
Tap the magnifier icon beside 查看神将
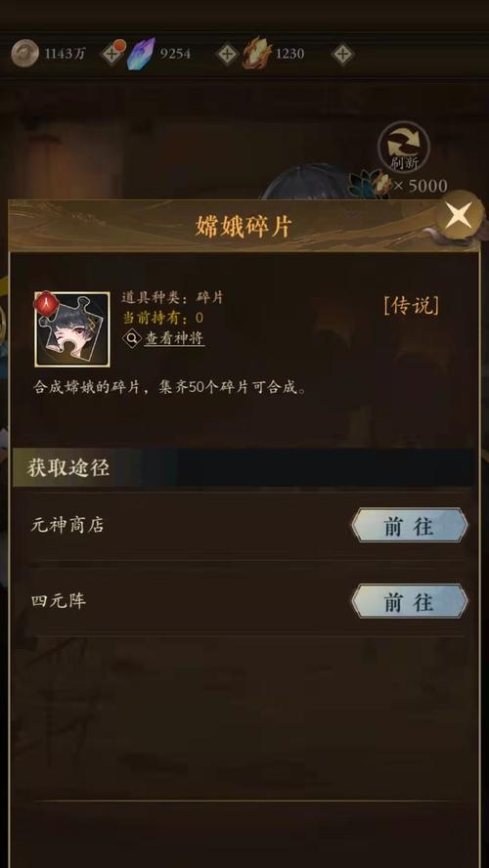pos(132,338)
